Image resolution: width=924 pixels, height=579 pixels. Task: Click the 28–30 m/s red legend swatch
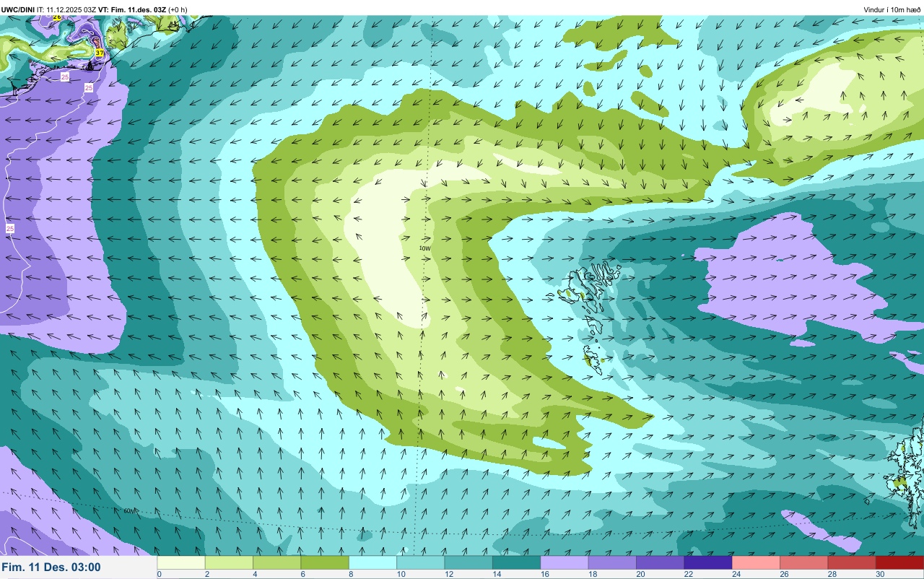tap(852, 562)
